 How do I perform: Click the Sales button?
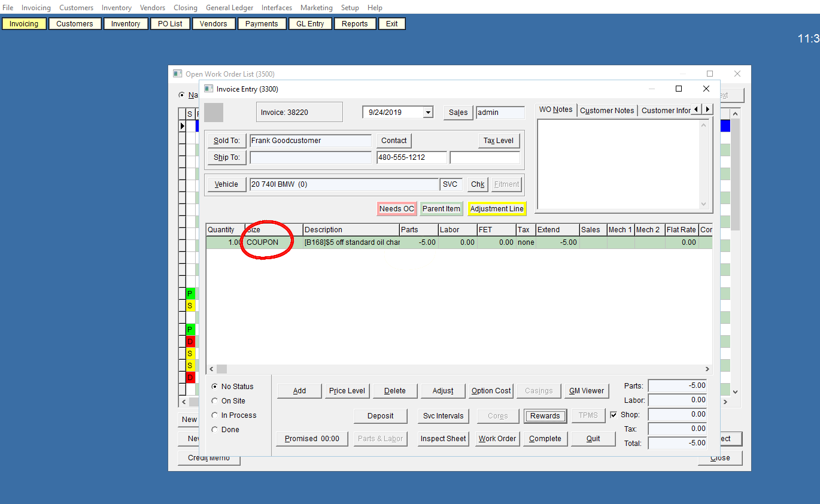click(458, 113)
